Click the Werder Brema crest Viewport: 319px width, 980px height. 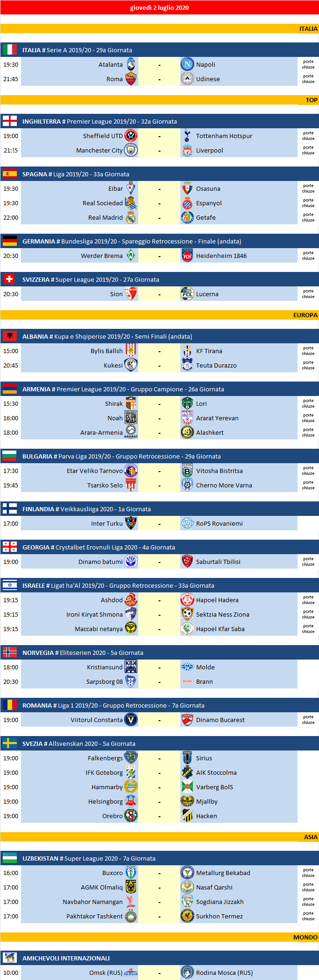pyautogui.click(x=131, y=256)
